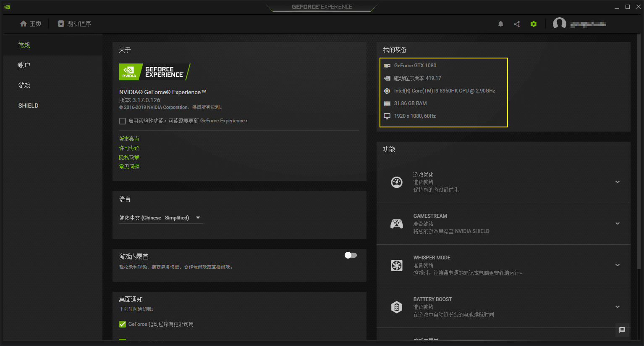This screenshot has height=346, width=644.
Task: Expand the 游戏优化 feature section
Action: (618, 182)
